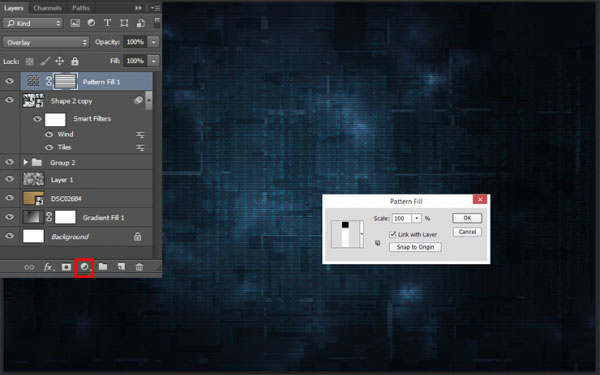This screenshot has width=600, height=375.
Task: Lock transparent pixels icon
Action: pyautogui.click(x=29, y=61)
